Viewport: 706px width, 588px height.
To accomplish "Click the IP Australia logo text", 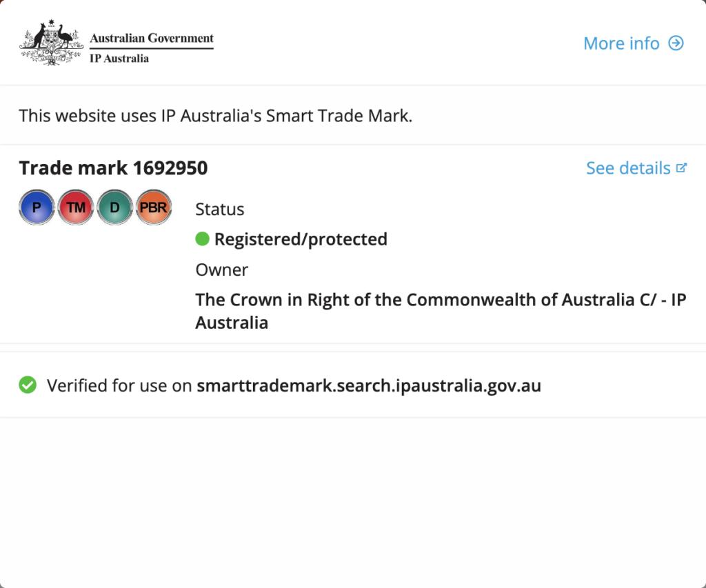I will pyautogui.click(x=119, y=59).
